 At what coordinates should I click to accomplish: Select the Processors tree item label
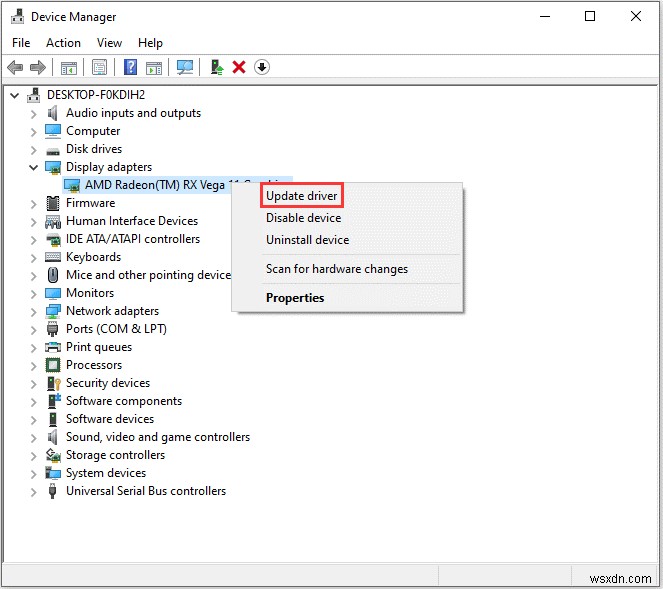tap(94, 365)
